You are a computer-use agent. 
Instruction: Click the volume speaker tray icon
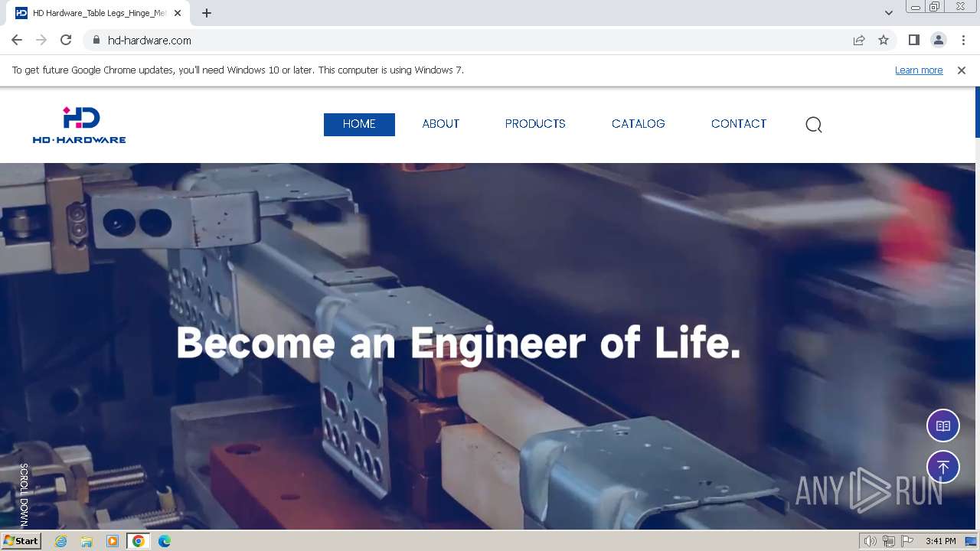tap(871, 541)
